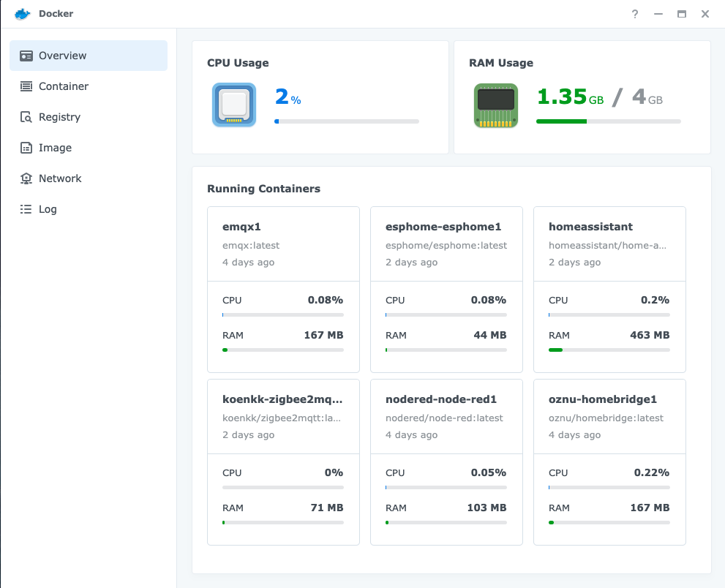Click the 1.35 GB RAM usage value
This screenshot has width=725, height=588.
tap(570, 97)
